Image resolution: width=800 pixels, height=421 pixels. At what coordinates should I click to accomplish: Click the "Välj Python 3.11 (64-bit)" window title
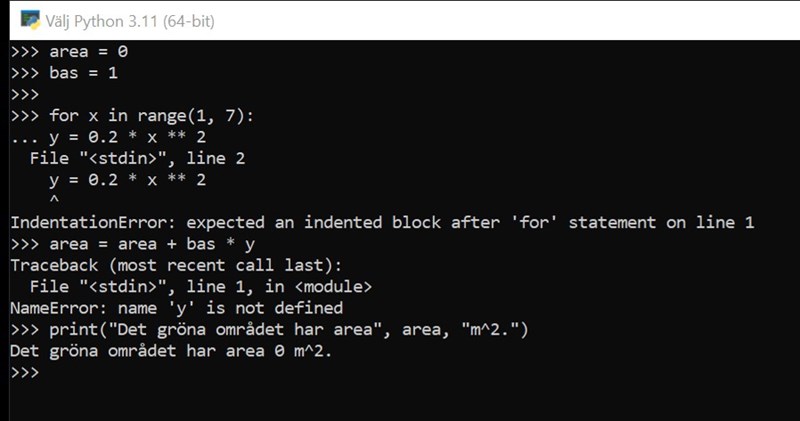(130, 21)
